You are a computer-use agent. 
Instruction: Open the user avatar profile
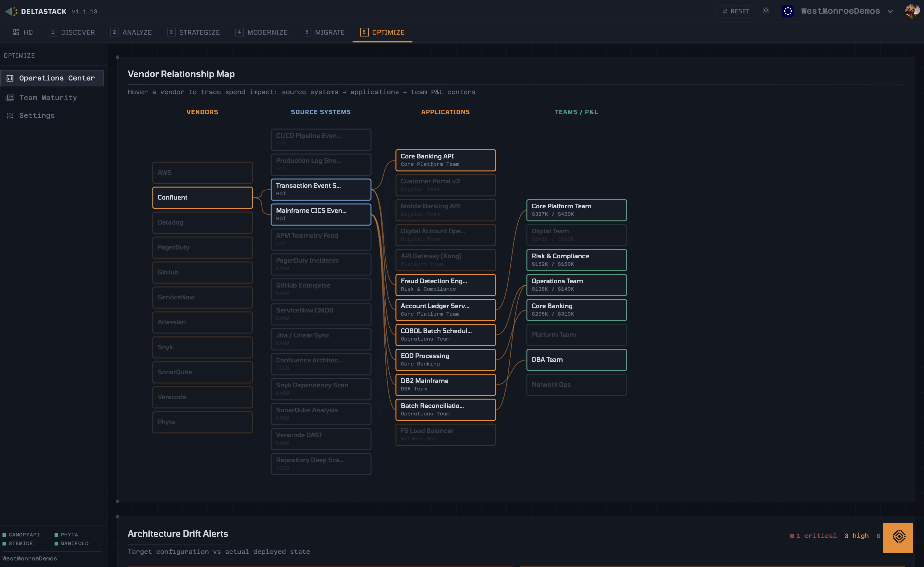(x=912, y=11)
